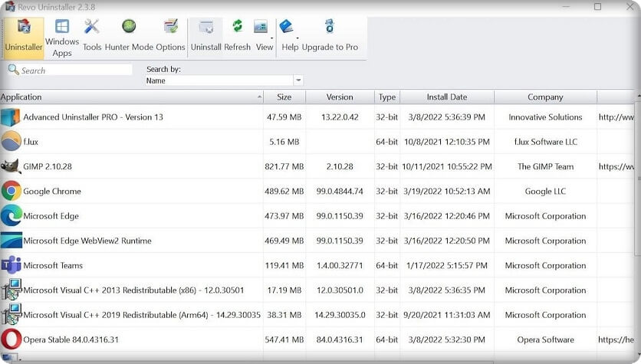641x364 pixels.
Task: Click company cell "Innovative Solutions"
Action: click(x=545, y=117)
